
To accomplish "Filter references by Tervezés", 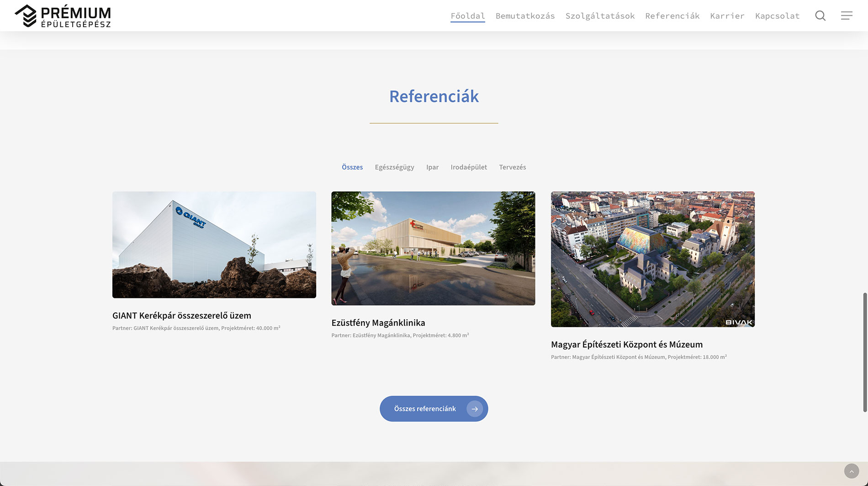I will 513,167.
